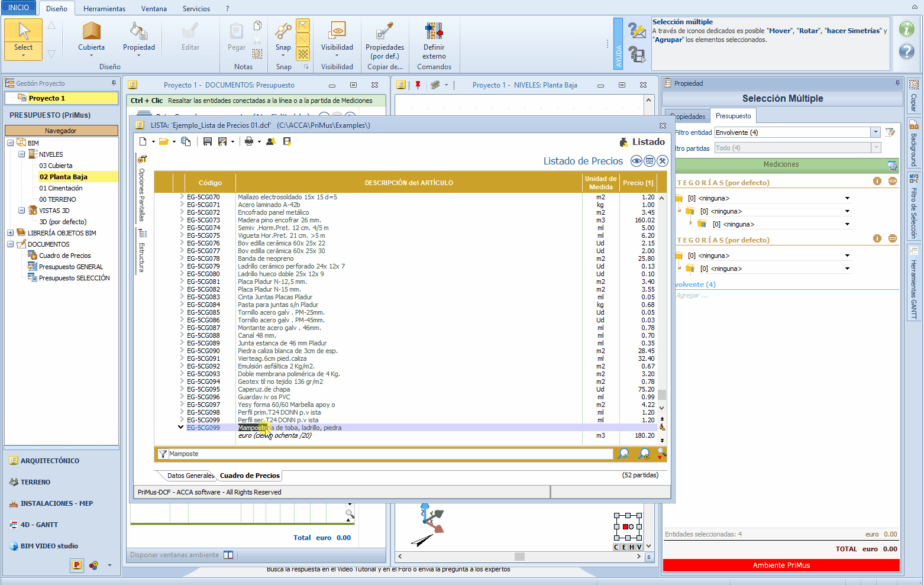The image size is (924, 585).
Task: Click the video film icon in LISTA toolbar
Action: (287, 141)
